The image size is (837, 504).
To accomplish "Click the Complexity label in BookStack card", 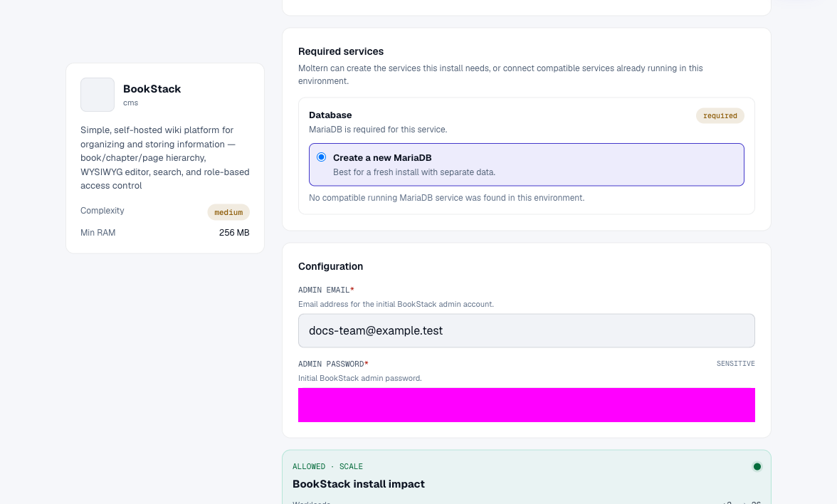I will pos(102,211).
